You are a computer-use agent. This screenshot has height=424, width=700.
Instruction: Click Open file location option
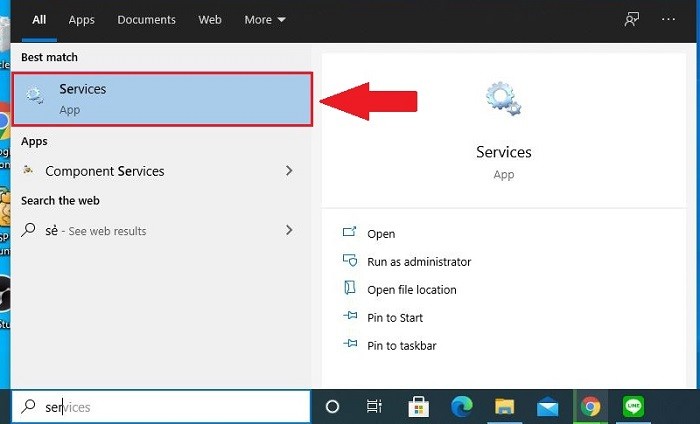[411, 289]
